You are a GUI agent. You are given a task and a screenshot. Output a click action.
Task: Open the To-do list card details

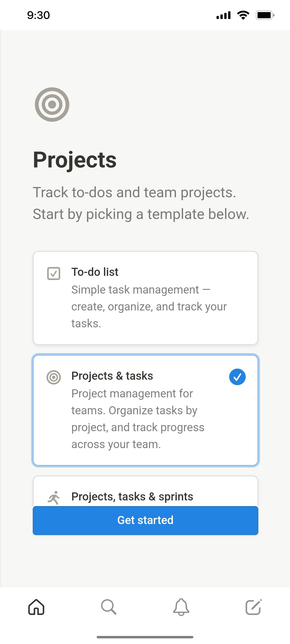[x=145, y=297]
